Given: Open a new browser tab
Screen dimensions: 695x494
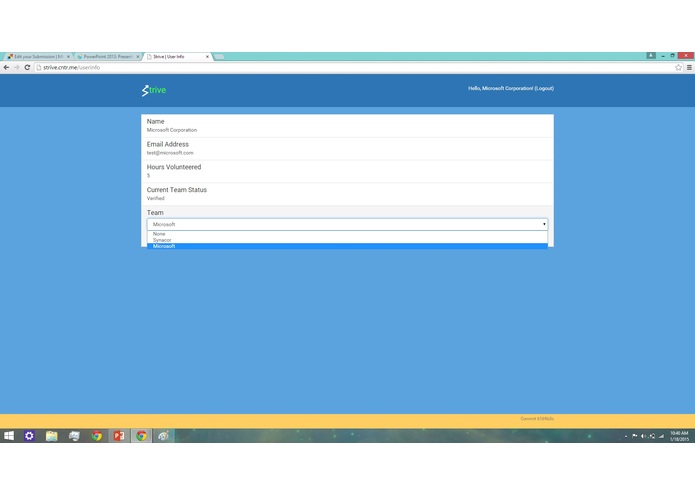Looking at the screenshot, I should [x=219, y=57].
